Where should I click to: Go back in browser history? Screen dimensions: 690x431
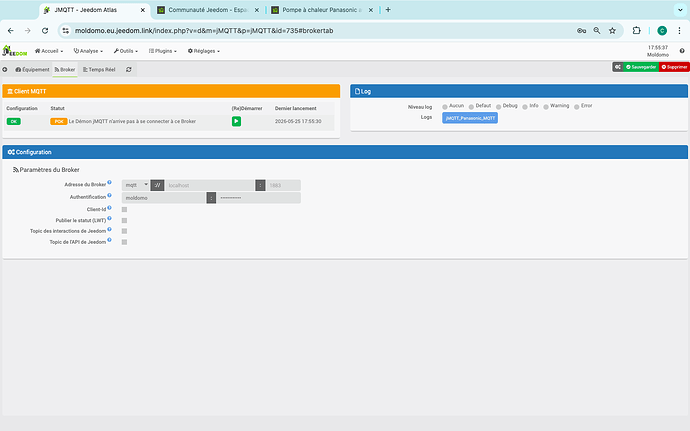[x=11, y=31]
